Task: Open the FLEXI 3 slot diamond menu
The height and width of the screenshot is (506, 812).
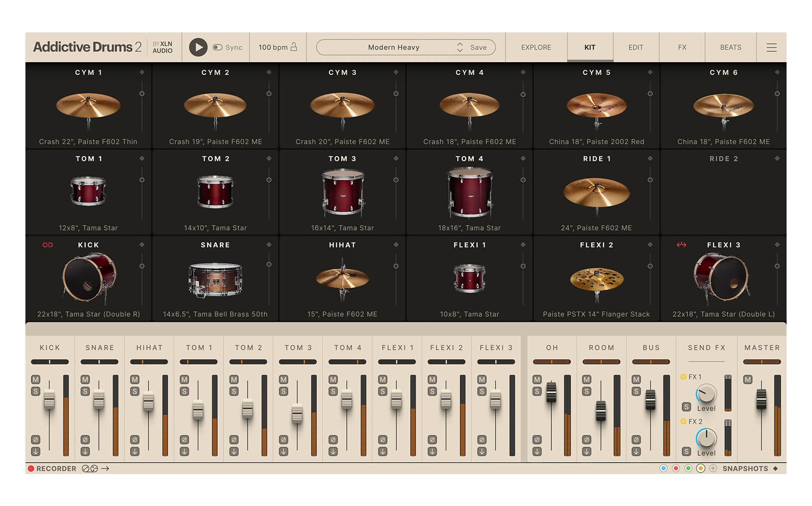Action: [x=777, y=245]
